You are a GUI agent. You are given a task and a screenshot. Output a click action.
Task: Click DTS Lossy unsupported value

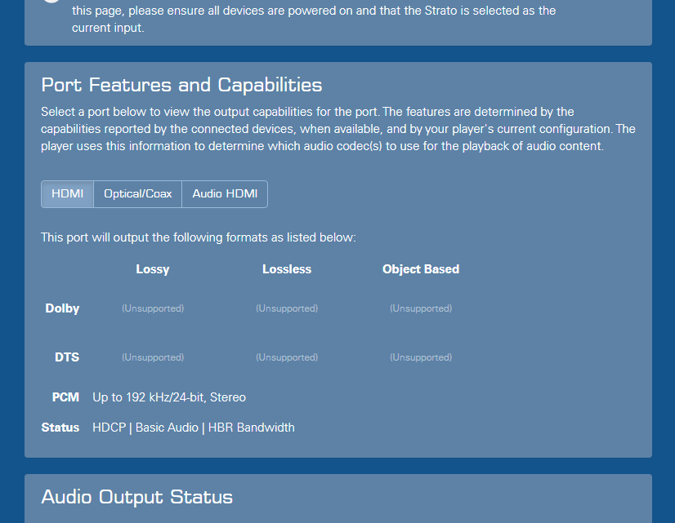pyautogui.click(x=152, y=358)
